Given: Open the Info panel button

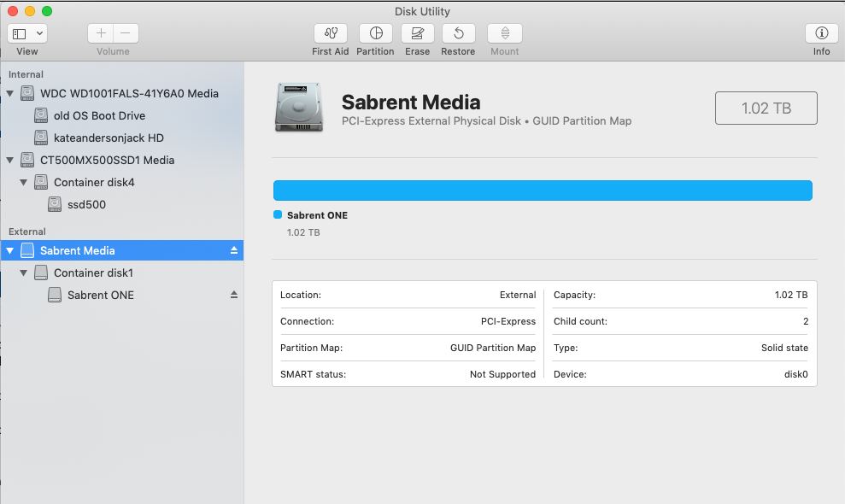Looking at the screenshot, I should pos(821,33).
